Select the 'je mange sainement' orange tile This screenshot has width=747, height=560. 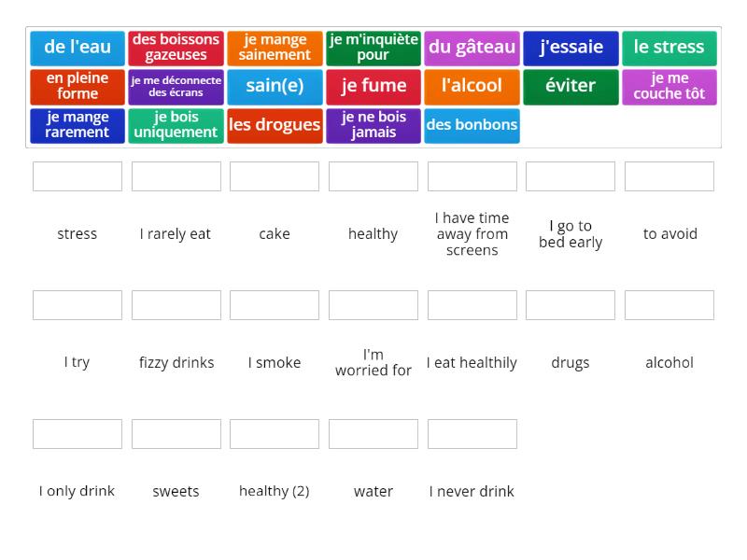pos(275,48)
